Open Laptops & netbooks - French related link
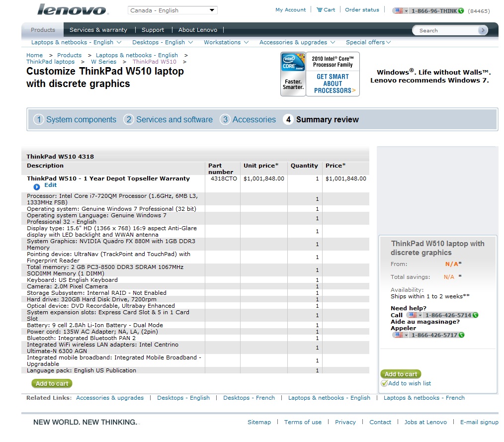Image resolution: width=504 pixels, height=442 pixels. pyautogui.click(x=424, y=398)
